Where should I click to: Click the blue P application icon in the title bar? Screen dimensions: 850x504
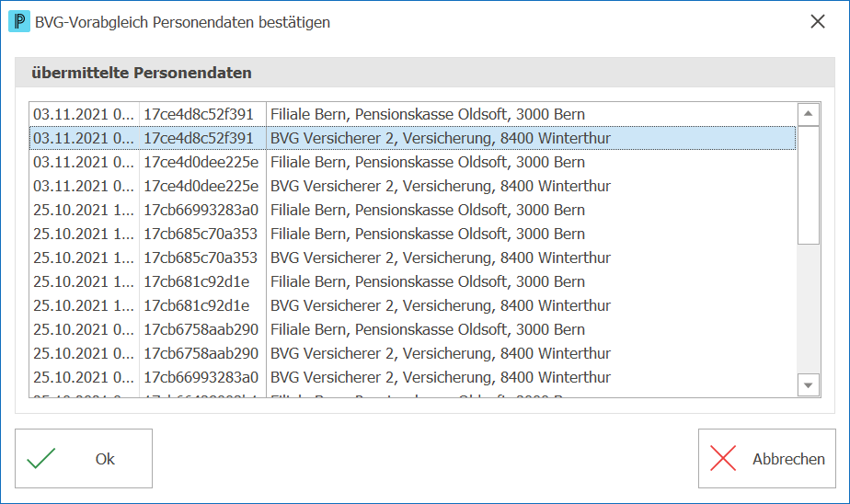(x=19, y=22)
